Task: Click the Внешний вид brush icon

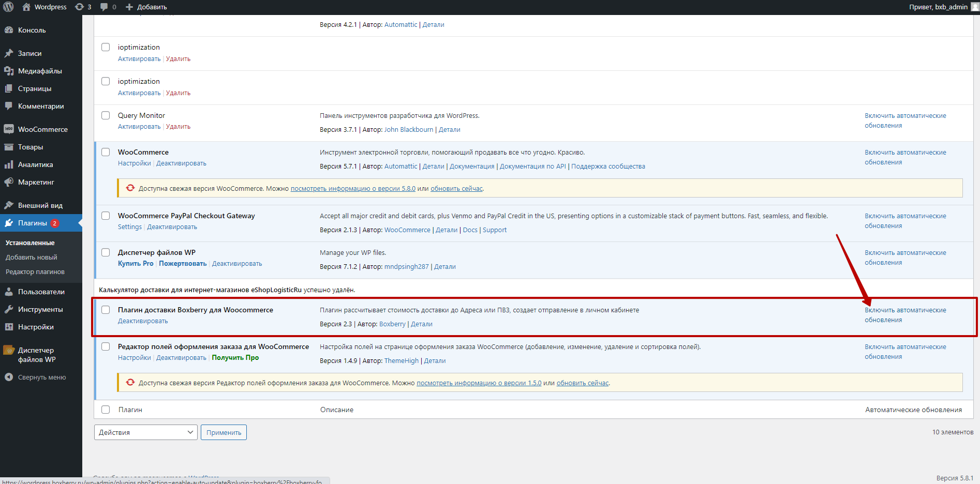Action: point(9,205)
